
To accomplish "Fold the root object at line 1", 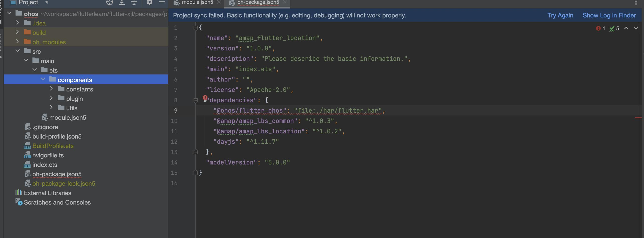I will click(x=196, y=28).
